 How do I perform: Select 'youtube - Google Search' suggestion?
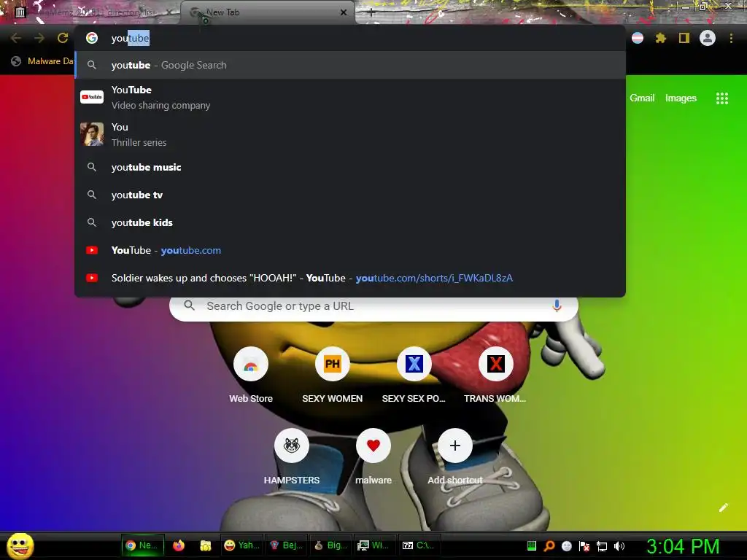click(x=350, y=65)
